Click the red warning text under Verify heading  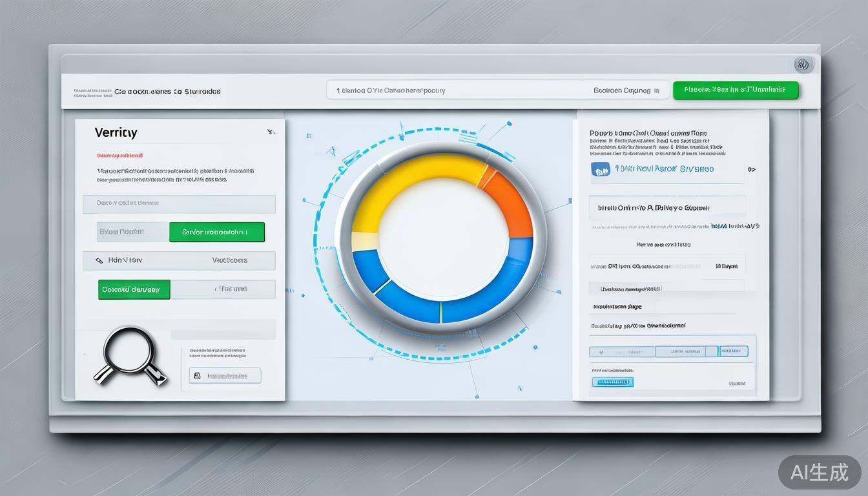[119, 156]
